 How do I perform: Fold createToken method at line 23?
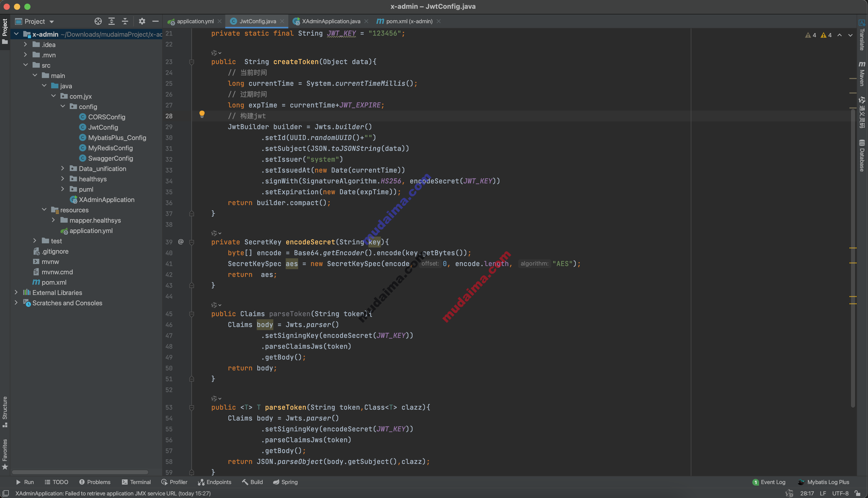click(191, 62)
